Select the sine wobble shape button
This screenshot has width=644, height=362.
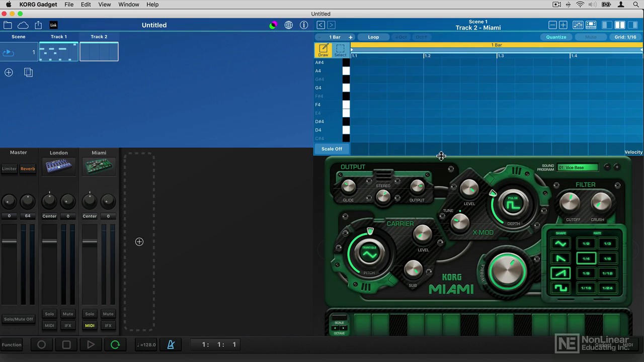[560, 244]
